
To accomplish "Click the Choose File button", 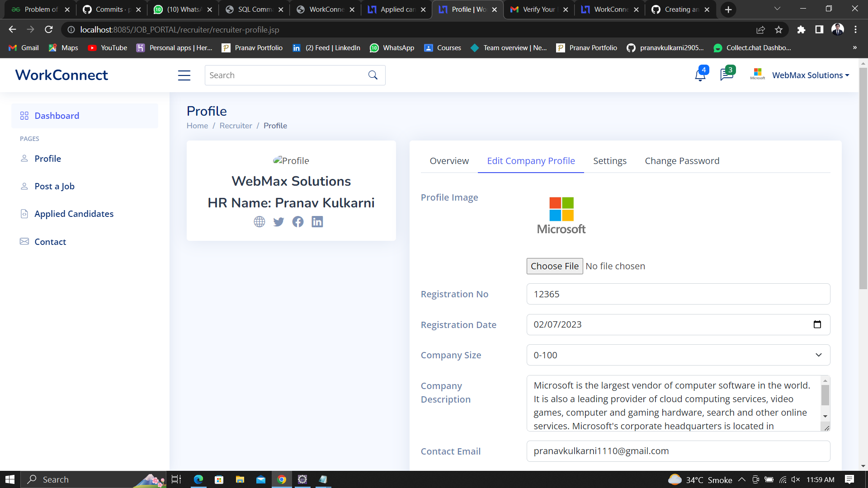I will point(554,266).
